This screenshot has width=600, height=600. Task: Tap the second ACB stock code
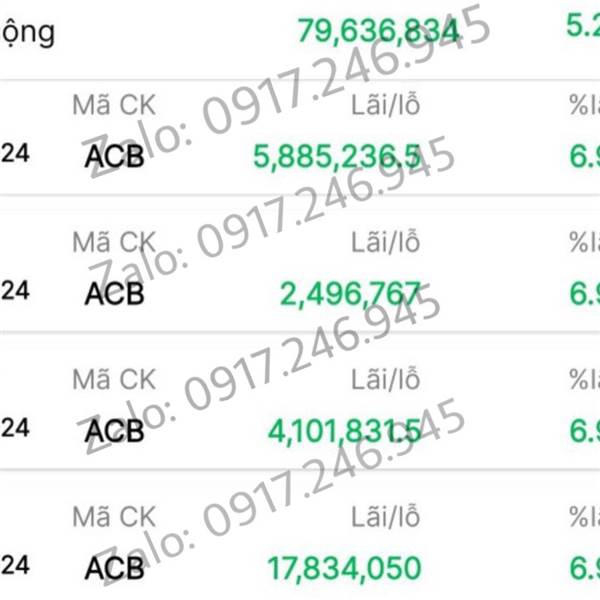(114, 293)
